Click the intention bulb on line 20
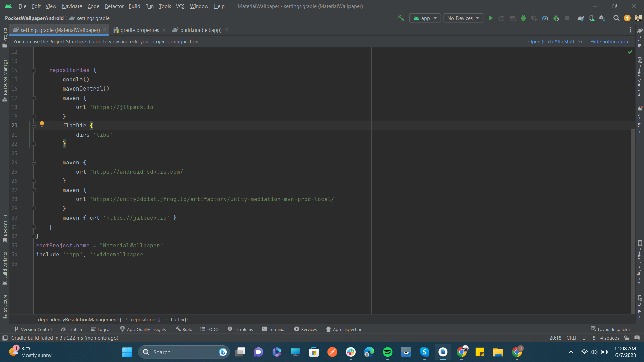The height and width of the screenshot is (362, 644). point(42,124)
